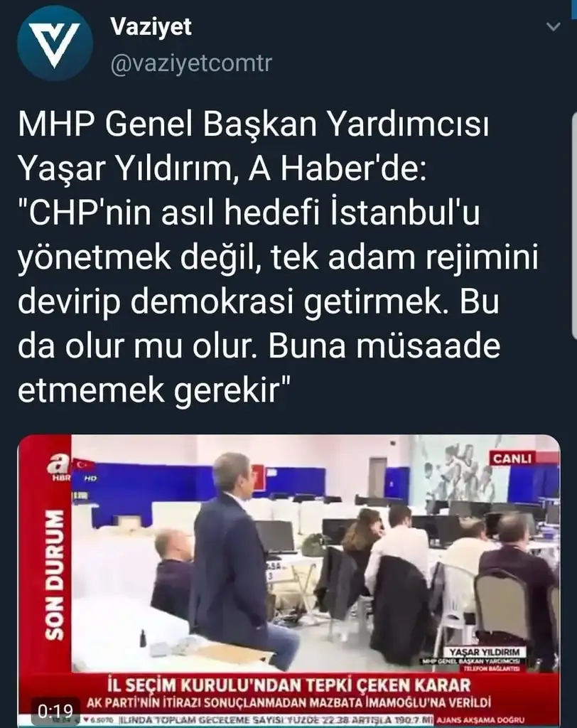This screenshot has height=728, width=577.
Task: Open the Vaziyet profile avatar
Action: (55, 43)
